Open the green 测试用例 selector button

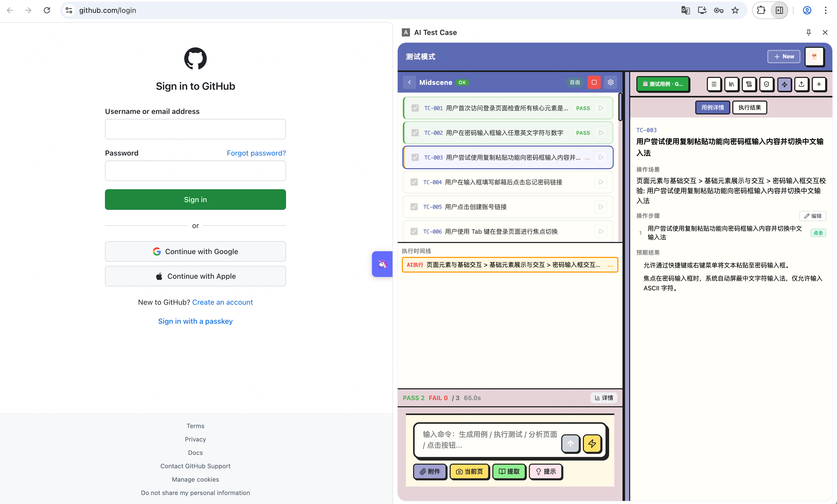663,84
